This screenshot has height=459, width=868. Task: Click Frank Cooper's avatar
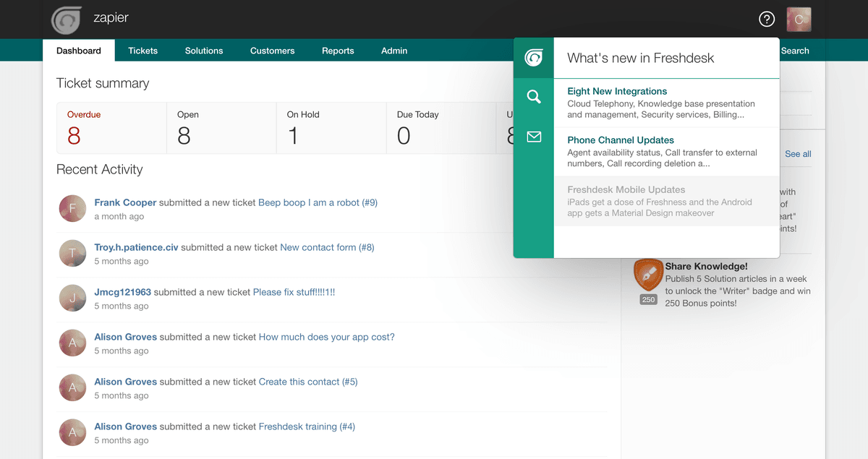pos(72,208)
